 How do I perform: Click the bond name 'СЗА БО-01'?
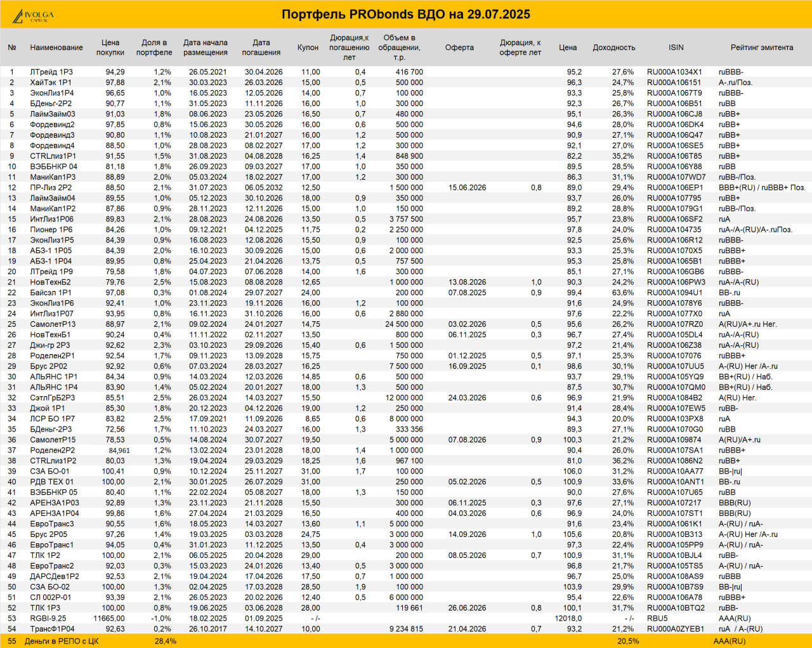(49, 472)
